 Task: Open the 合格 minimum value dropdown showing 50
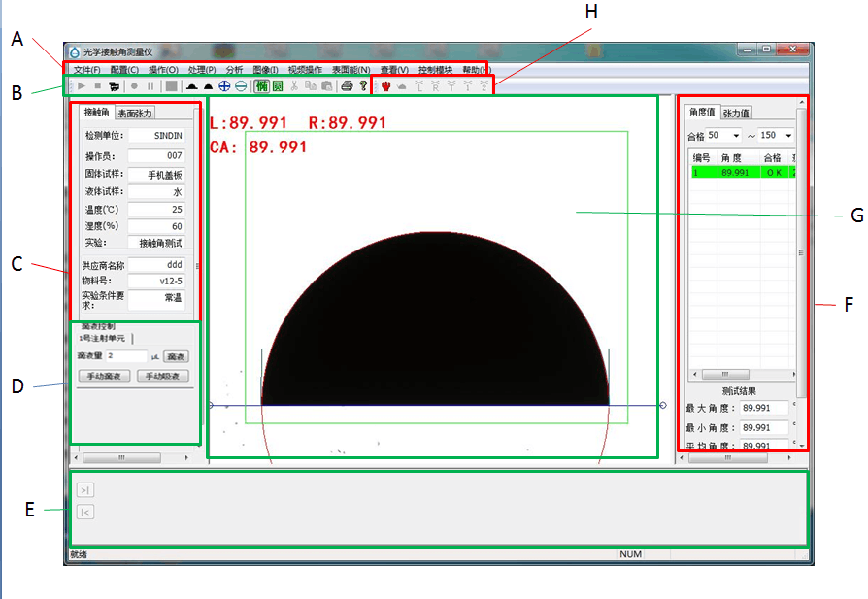point(736,136)
